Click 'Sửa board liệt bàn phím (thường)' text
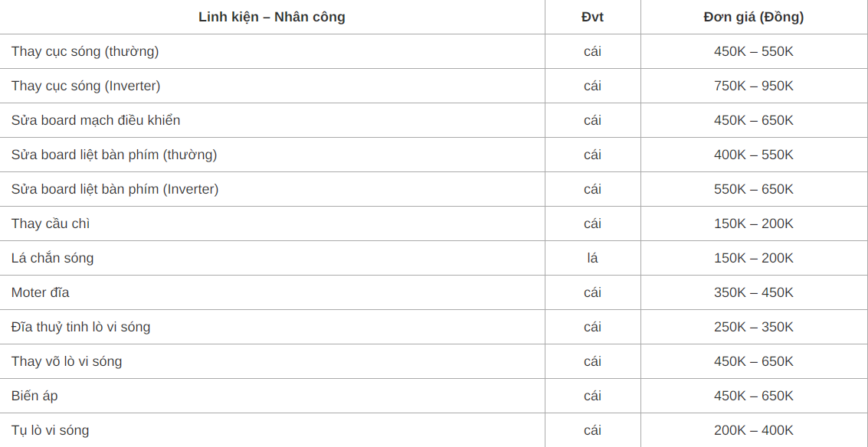 114,155
